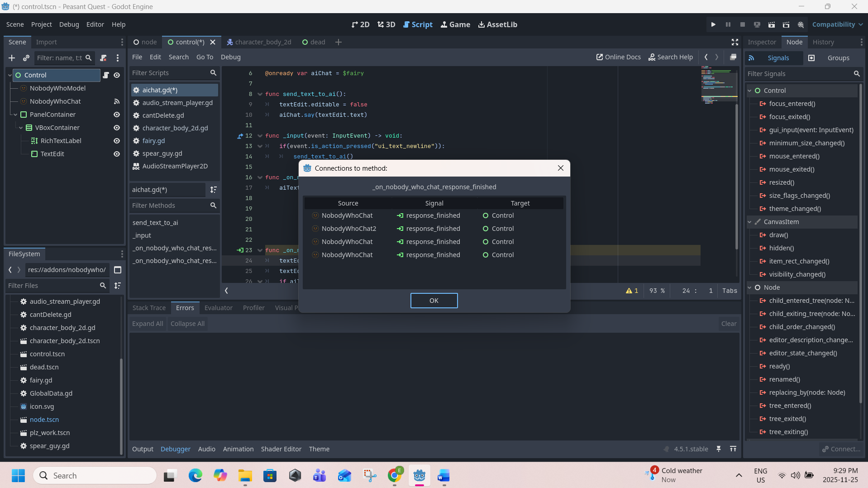This screenshot has width=868, height=488.
Task: Open Online Docs link
Action: (x=618, y=57)
